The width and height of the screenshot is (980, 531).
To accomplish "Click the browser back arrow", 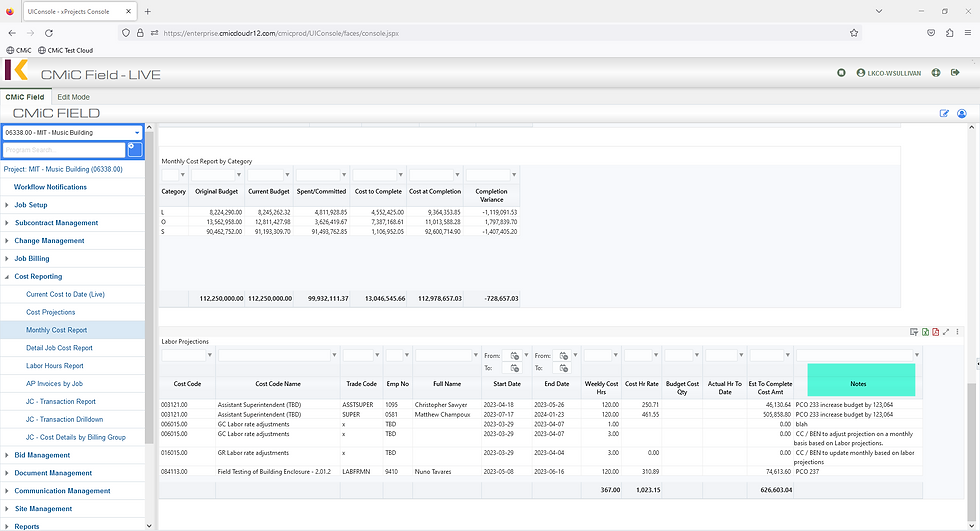I will pyautogui.click(x=12, y=33).
